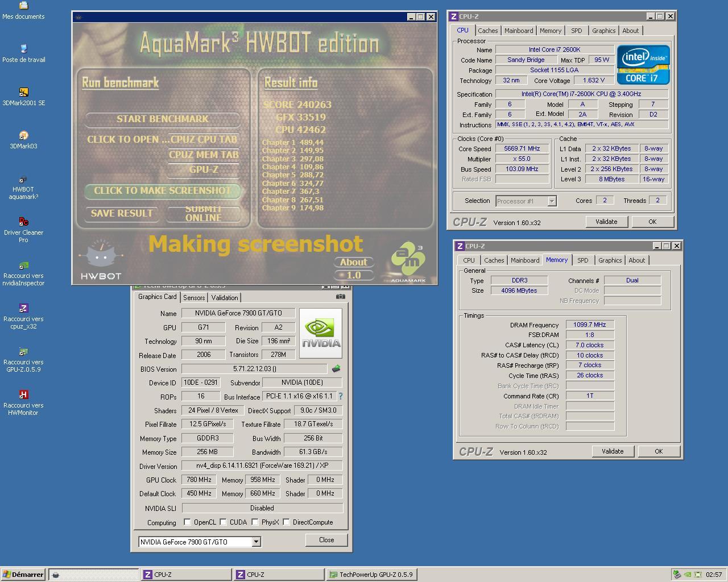Switch to Caches tab in top CPU-Z window
This screenshot has height=582, width=728.
coord(487,31)
